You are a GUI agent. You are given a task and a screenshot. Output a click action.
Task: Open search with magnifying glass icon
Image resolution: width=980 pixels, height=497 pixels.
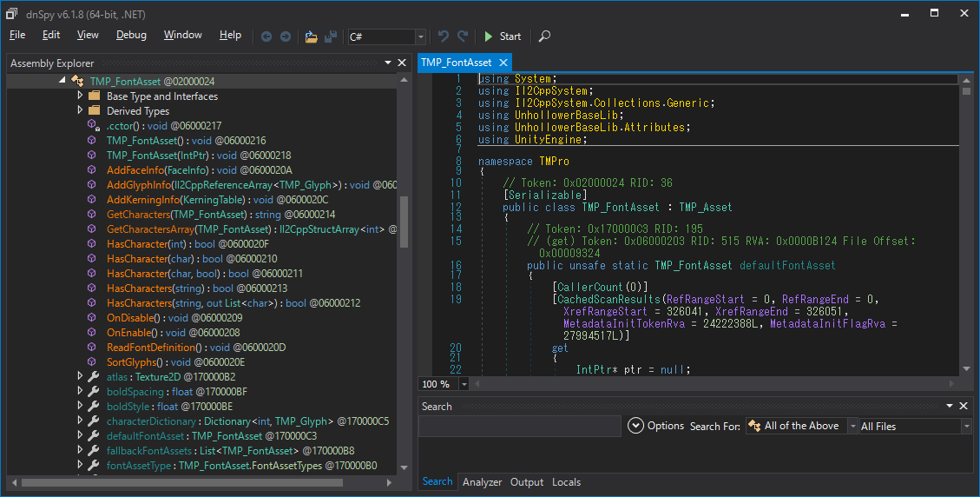coord(544,36)
